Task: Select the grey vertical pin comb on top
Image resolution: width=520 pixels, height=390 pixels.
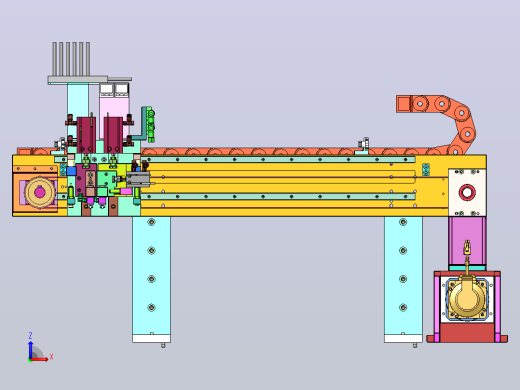Action: pyautogui.click(x=71, y=59)
